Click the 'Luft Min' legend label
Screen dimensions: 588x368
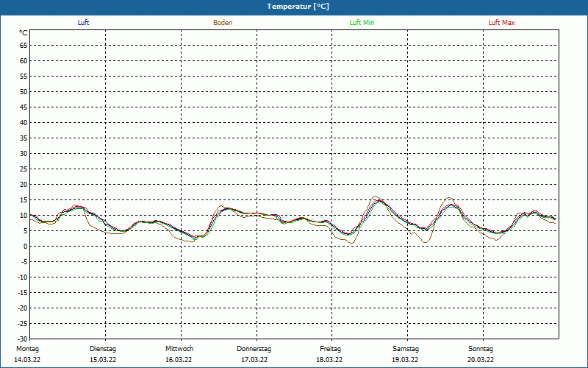tap(362, 23)
